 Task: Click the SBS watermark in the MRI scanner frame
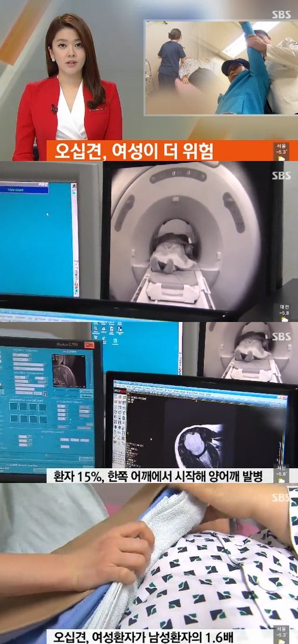click(281, 176)
